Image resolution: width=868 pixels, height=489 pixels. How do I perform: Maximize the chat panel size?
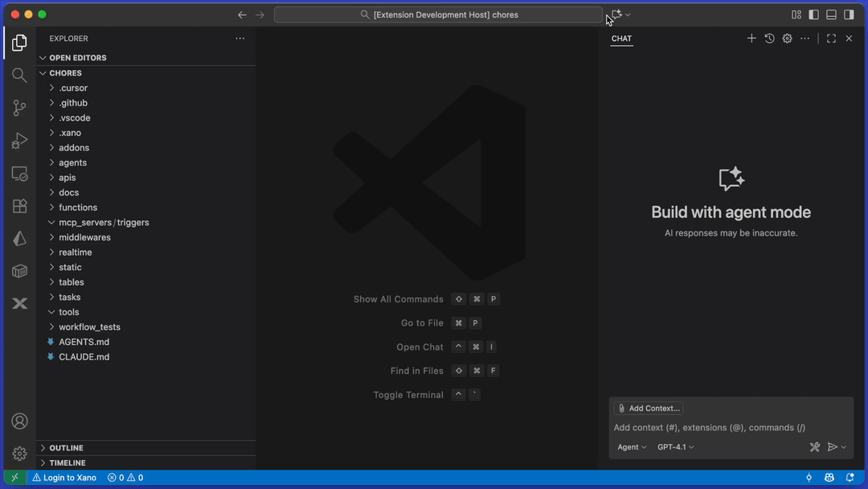(x=832, y=39)
